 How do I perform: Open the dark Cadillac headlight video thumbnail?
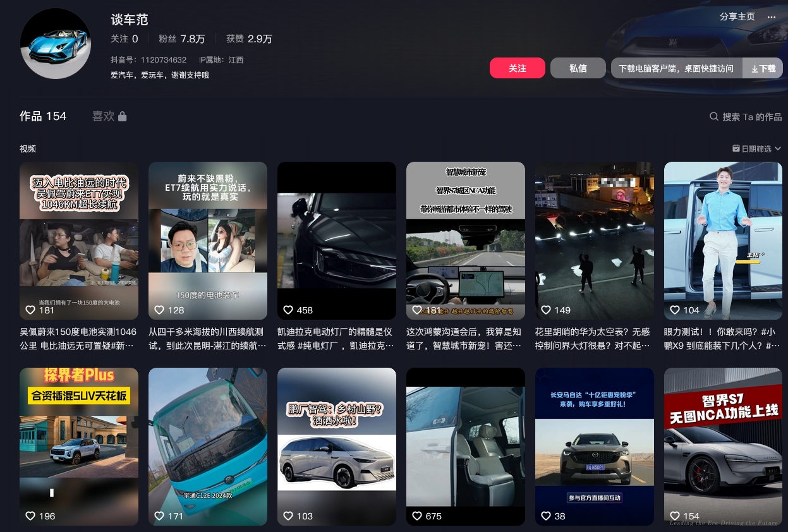337,241
